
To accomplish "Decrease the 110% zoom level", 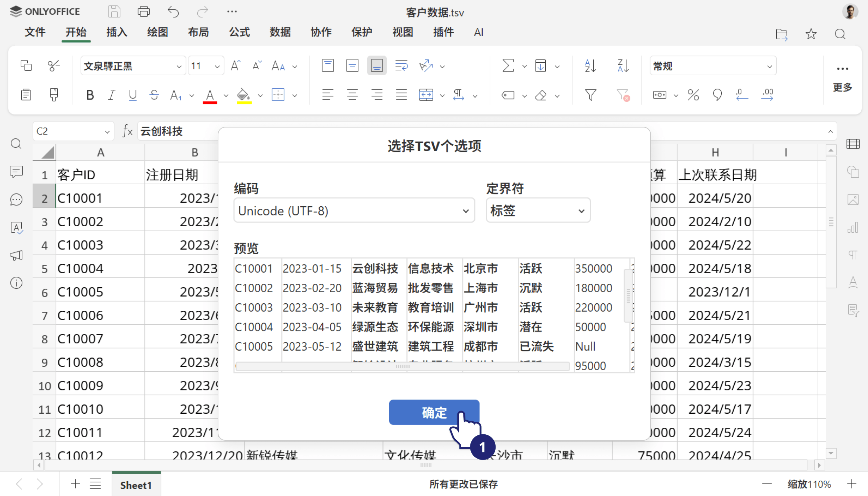I will [766, 484].
